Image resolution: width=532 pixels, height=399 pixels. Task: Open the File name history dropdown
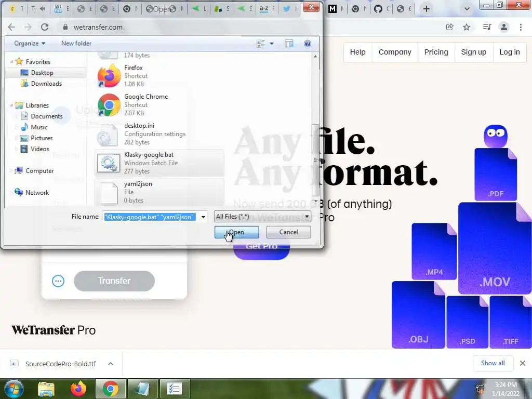(x=203, y=217)
